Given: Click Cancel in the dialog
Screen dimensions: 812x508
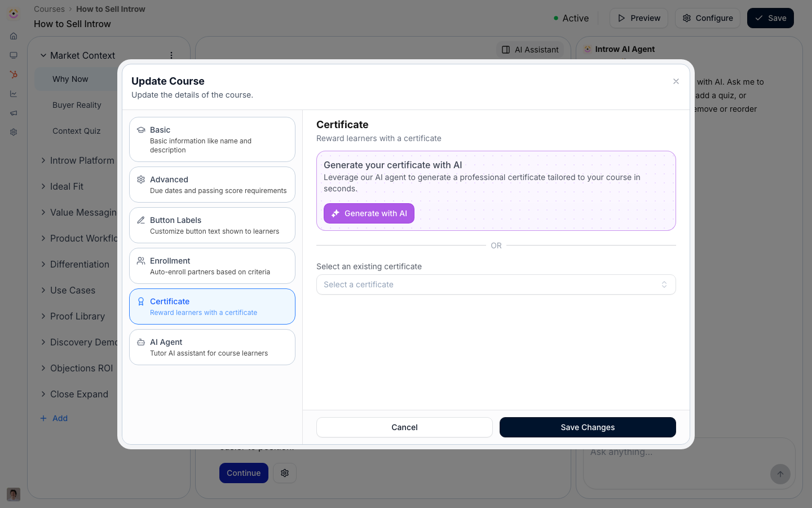Looking at the screenshot, I should click(x=404, y=427).
